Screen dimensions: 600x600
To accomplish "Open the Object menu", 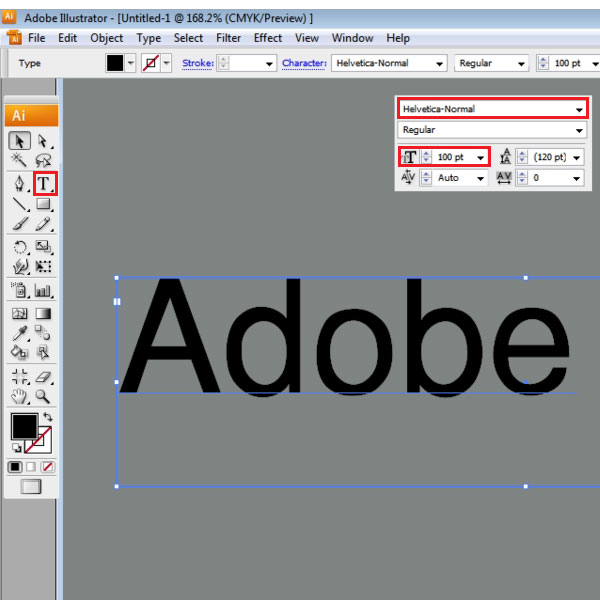I will point(107,38).
